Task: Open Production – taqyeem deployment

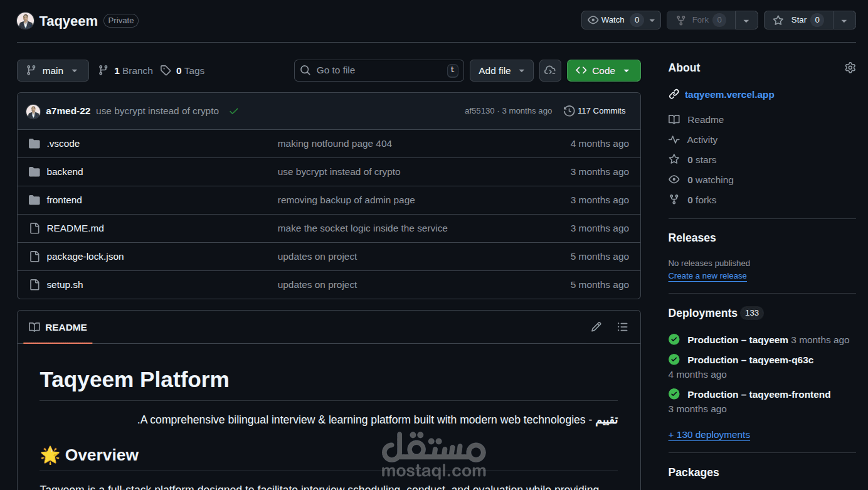Action: tap(738, 340)
